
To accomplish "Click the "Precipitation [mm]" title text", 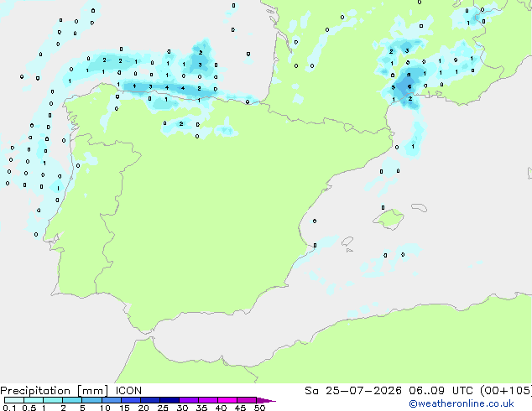I will tap(55, 391).
